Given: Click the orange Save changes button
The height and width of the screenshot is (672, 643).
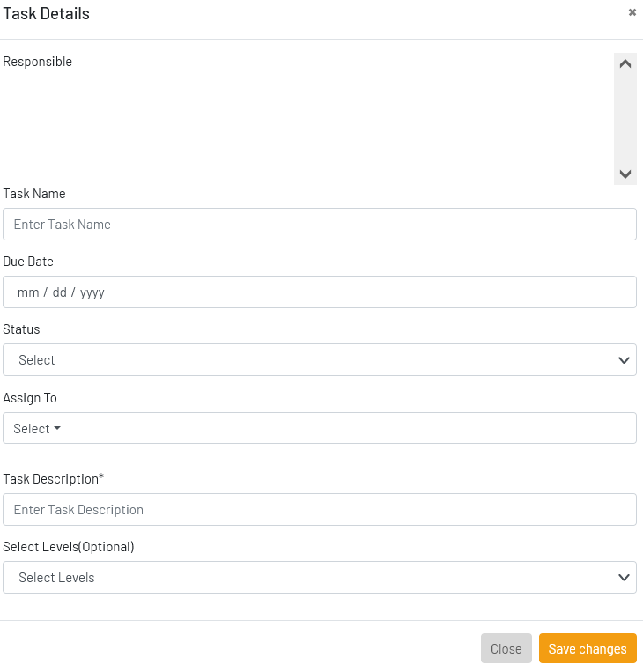Looking at the screenshot, I should (x=588, y=648).
